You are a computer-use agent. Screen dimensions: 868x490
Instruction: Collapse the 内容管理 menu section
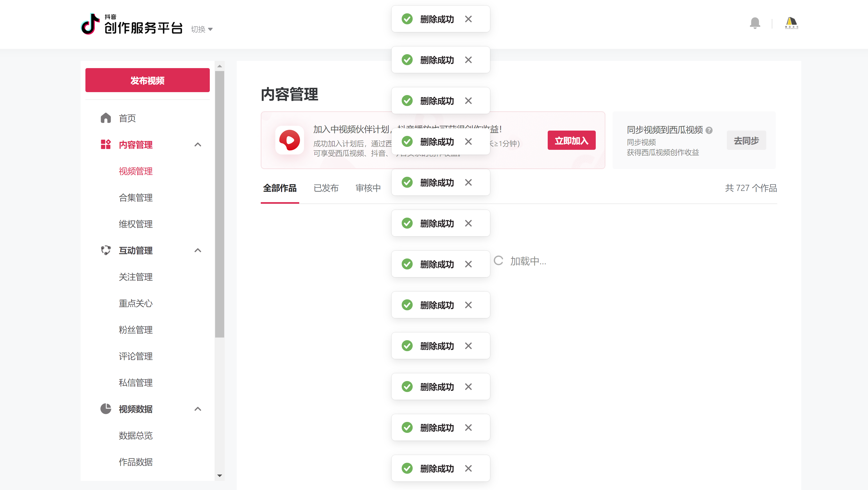[x=198, y=144]
